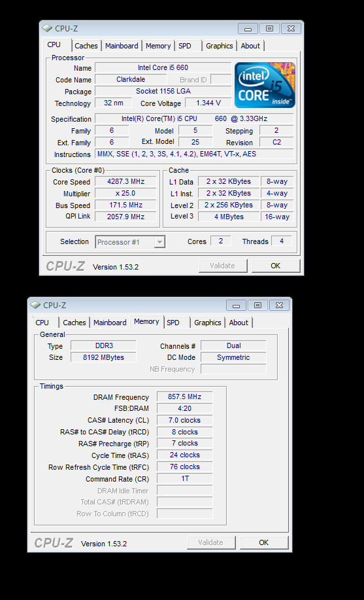This screenshot has width=364, height=600.
Task: Click the CAS# Latency value 7.0 clocks
Action: (x=185, y=420)
